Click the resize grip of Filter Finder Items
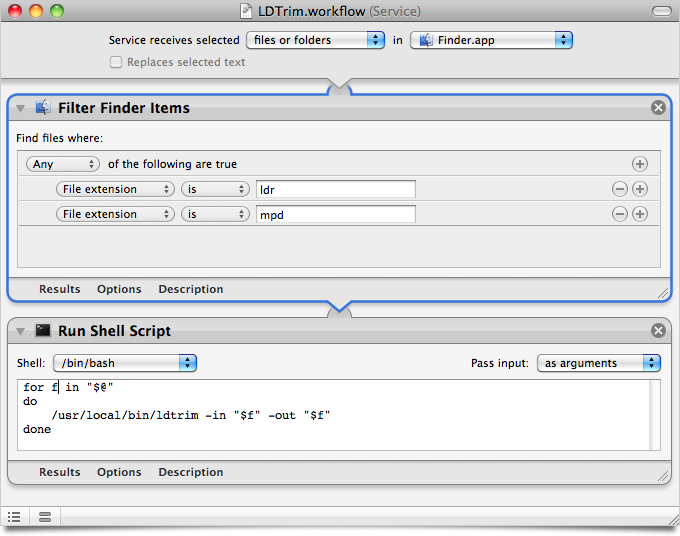The width and height of the screenshot is (680, 536). pyautogui.click(x=663, y=294)
